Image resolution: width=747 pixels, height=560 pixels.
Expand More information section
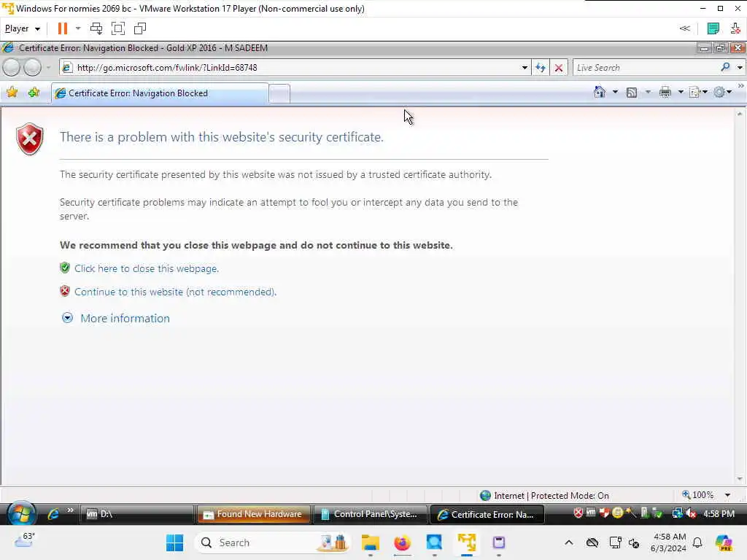tap(67, 318)
